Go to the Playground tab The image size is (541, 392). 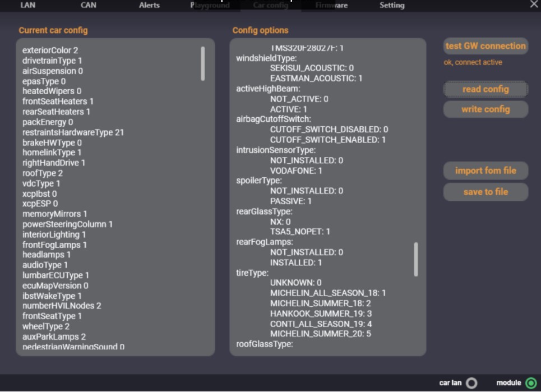(210, 5)
